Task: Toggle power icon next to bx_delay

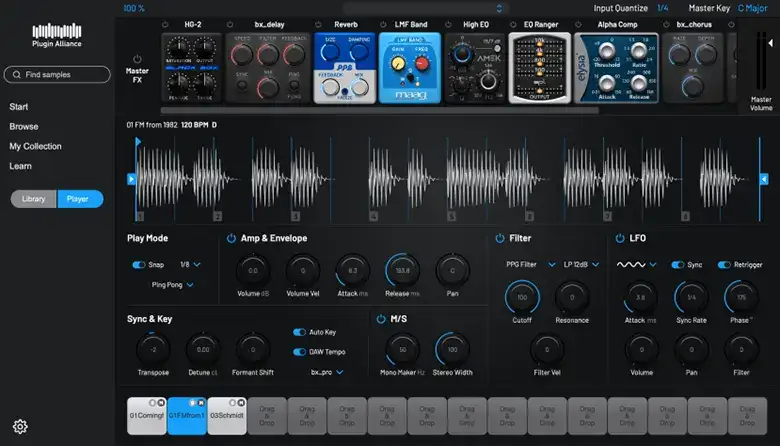Action: pos(230,24)
